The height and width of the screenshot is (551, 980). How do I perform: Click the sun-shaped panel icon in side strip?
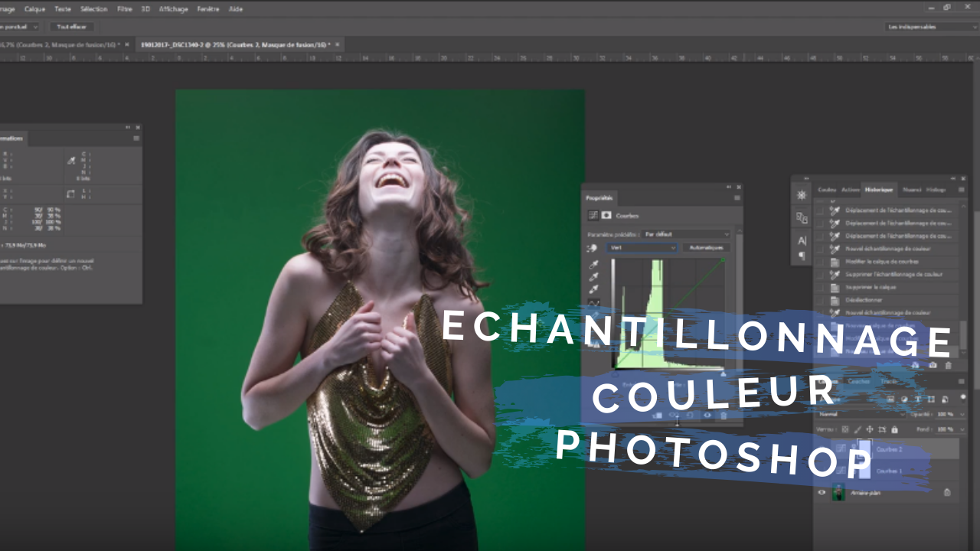coord(802,195)
